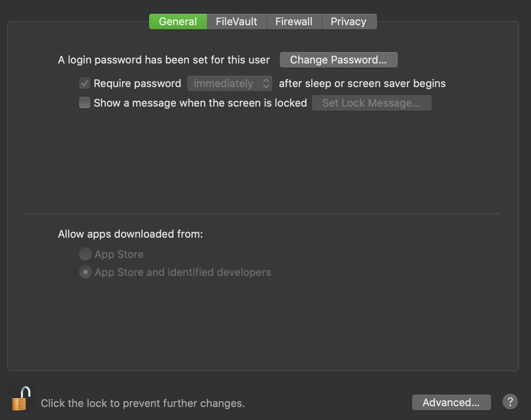Open help via the question mark icon
The width and height of the screenshot is (531, 420).
pos(510,402)
